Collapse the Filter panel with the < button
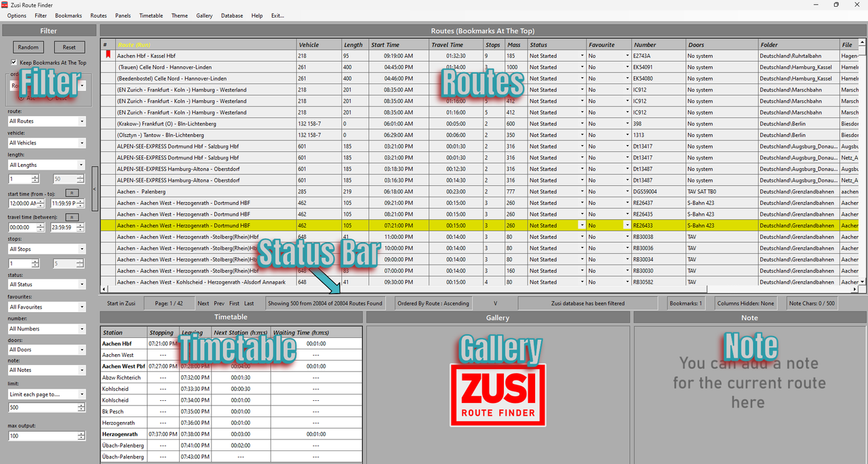Screen dimensions: 868x464 [95, 189]
